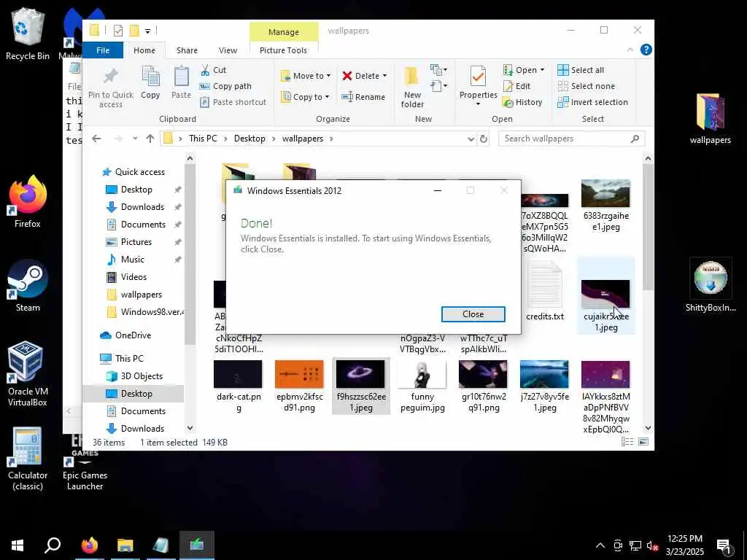This screenshot has height=560, width=747.
Task: Switch to details view layout icon
Action: point(627,442)
